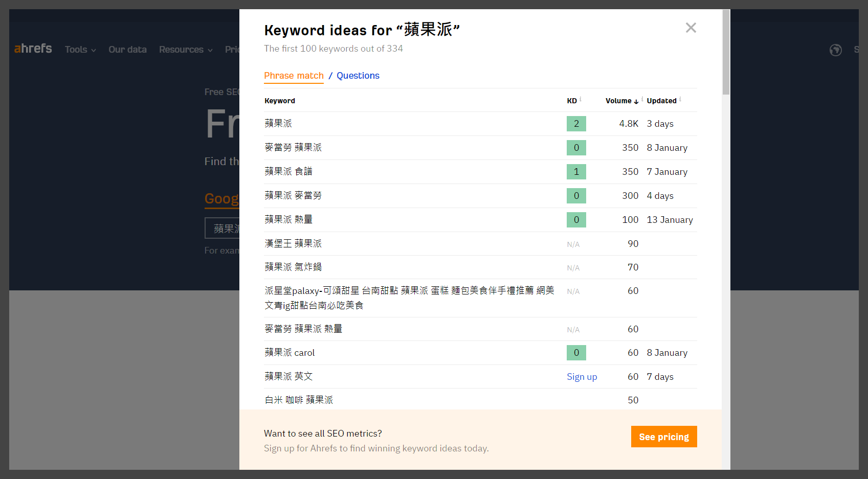Open the Our data menu item
868x479 pixels.
point(127,50)
